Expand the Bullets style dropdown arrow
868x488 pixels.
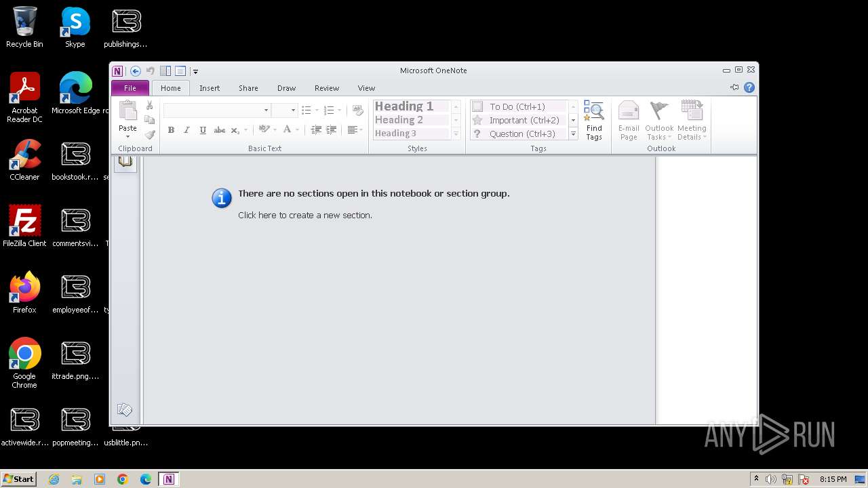point(317,110)
